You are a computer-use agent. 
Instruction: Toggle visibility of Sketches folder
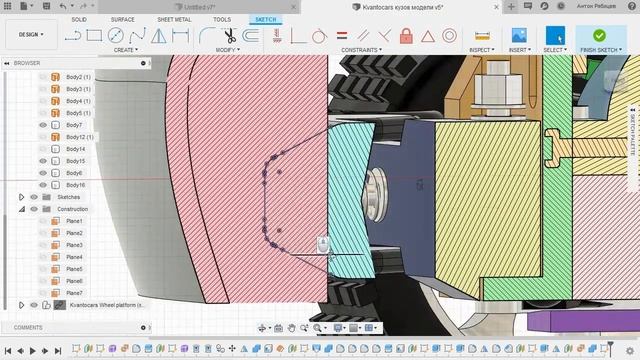click(34, 197)
